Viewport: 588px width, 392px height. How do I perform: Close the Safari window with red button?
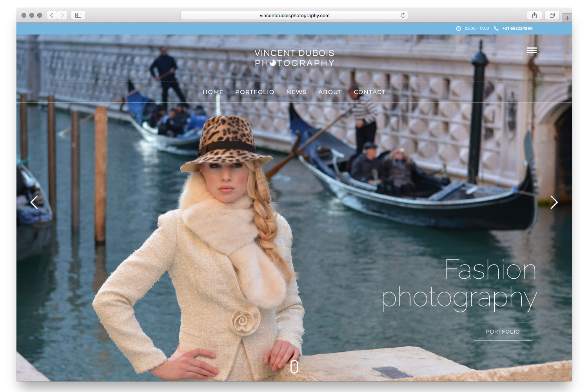24,15
